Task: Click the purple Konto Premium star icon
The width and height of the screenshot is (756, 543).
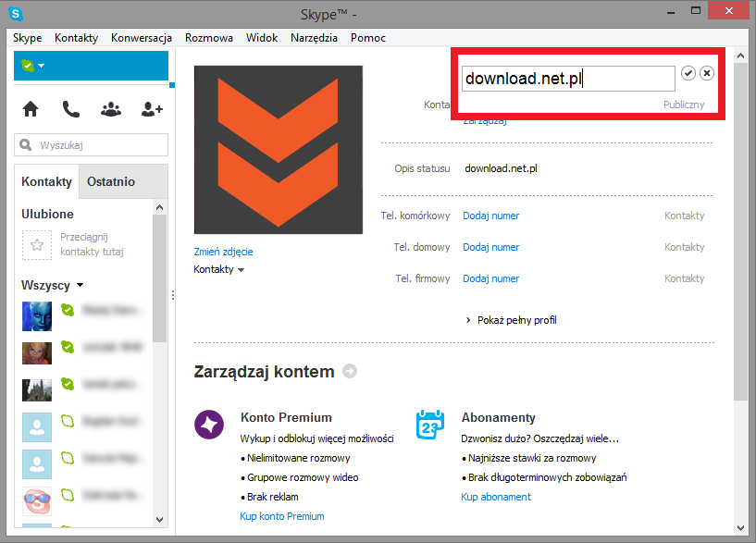Action: (209, 425)
